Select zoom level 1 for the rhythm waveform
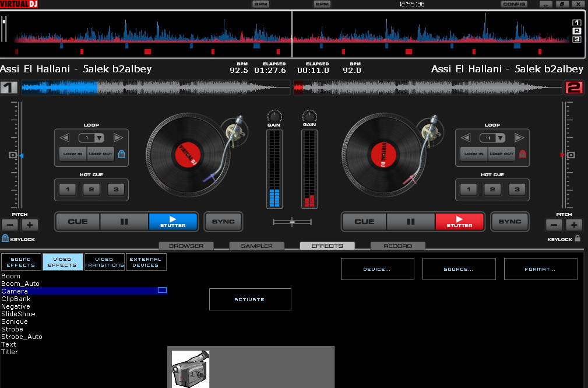 coord(577,23)
